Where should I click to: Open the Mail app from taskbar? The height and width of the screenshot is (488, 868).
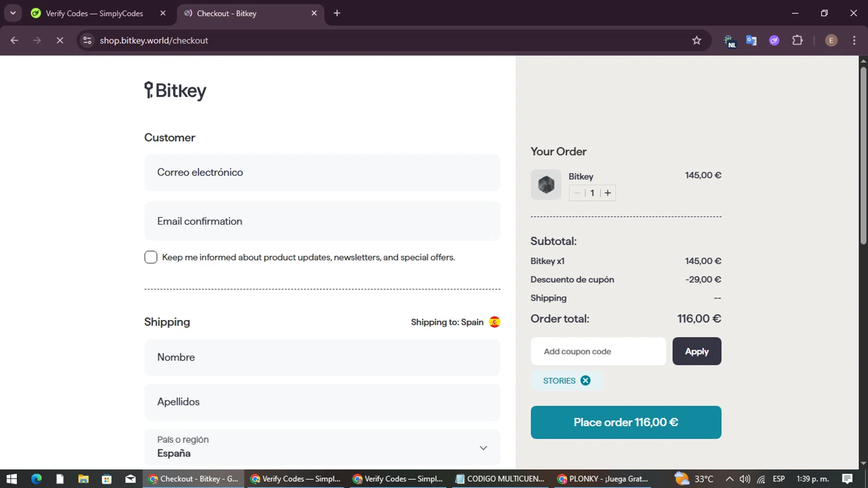pyautogui.click(x=130, y=479)
